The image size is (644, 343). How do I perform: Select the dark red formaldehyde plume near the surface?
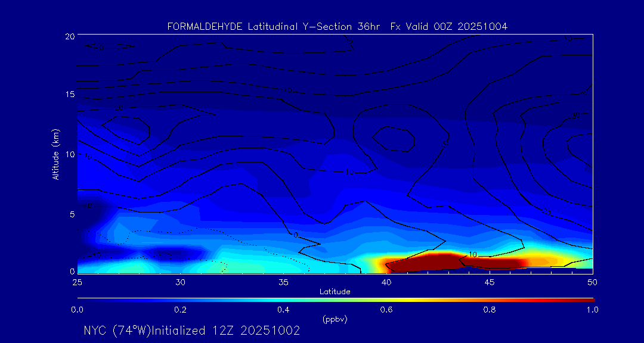(425, 261)
